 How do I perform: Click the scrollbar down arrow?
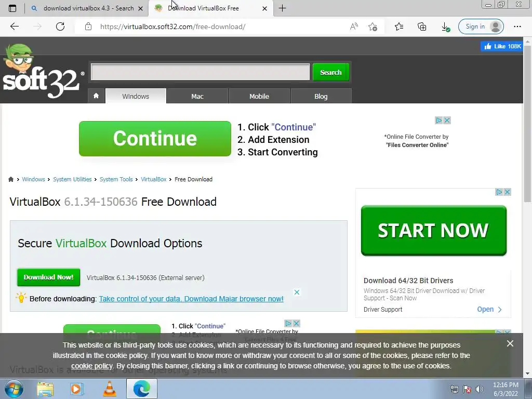[528, 374]
